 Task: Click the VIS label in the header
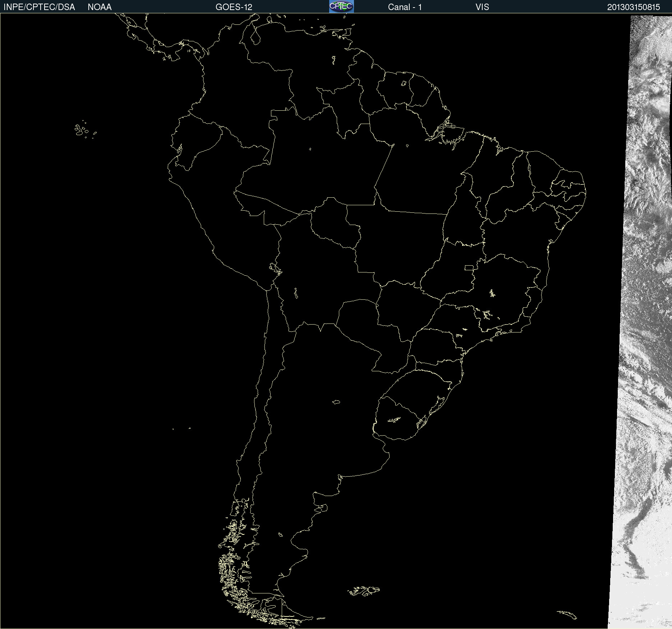(482, 7)
